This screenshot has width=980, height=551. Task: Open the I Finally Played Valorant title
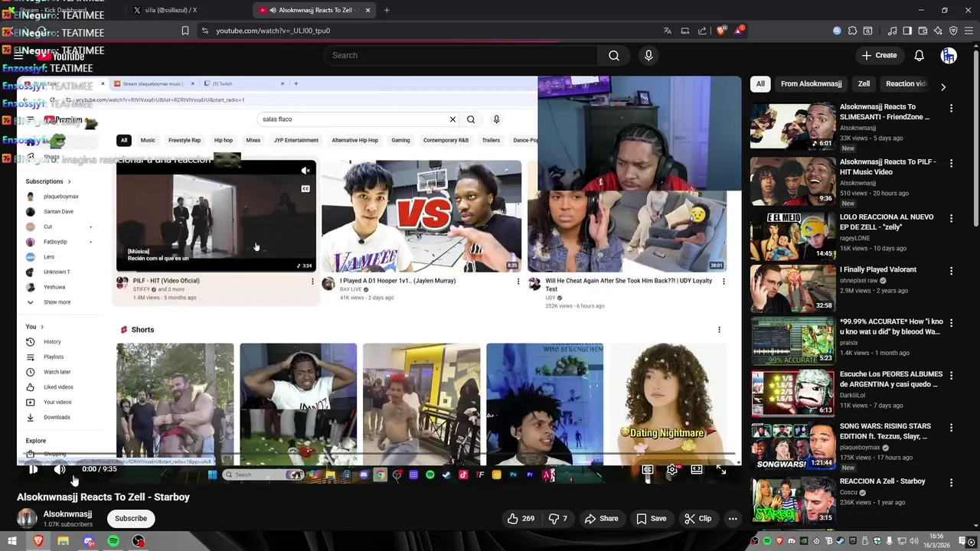coord(878,269)
